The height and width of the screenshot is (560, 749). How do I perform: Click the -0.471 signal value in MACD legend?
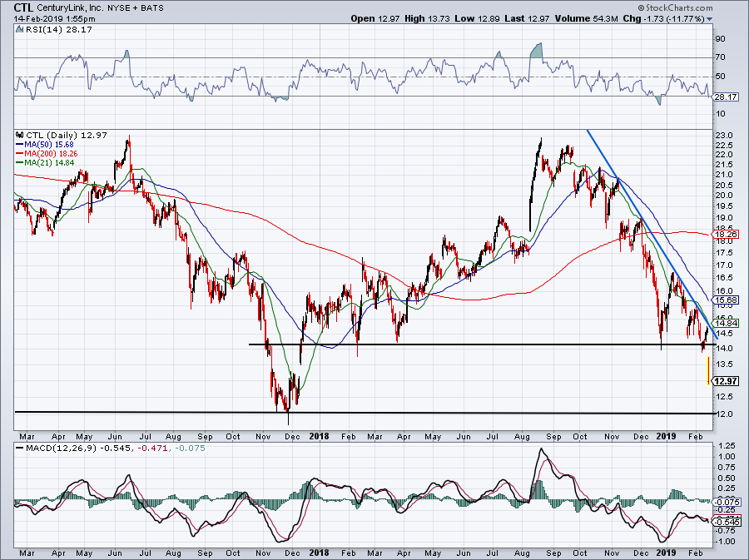[152, 448]
